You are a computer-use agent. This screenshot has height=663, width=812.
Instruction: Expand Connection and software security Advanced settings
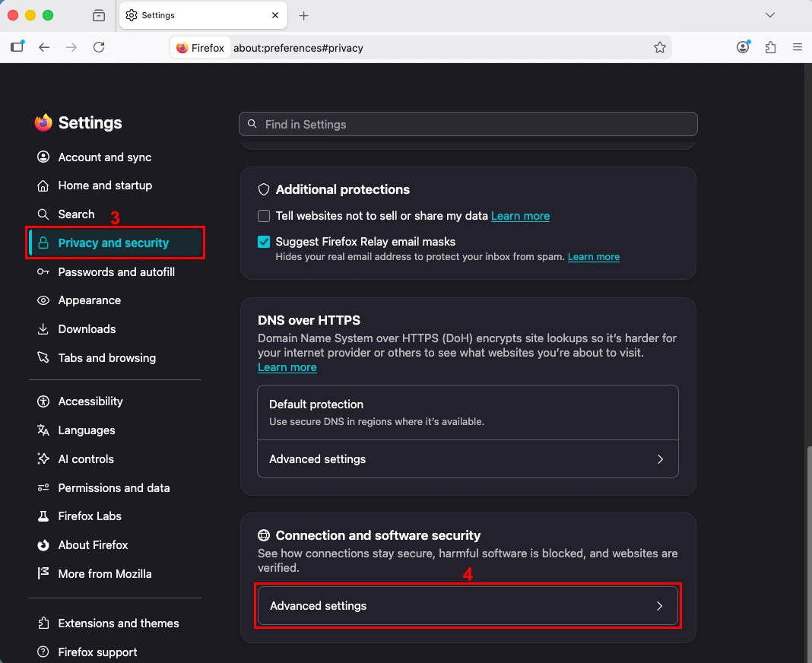(x=468, y=606)
